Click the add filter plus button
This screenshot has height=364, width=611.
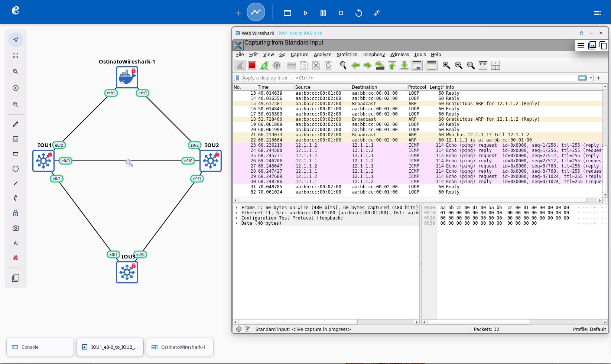click(598, 78)
